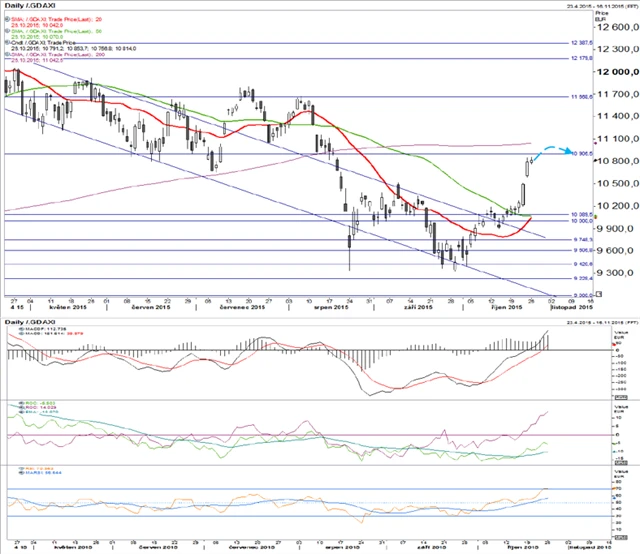Click the 10 500,0 price axis label

pyautogui.click(x=618, y=183)
